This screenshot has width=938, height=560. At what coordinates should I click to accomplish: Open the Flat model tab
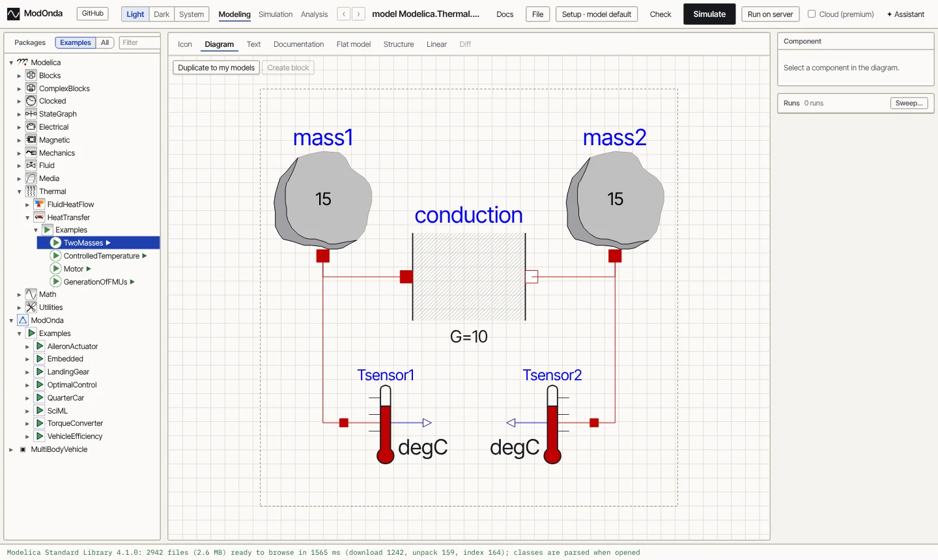(x=354, y=44)
